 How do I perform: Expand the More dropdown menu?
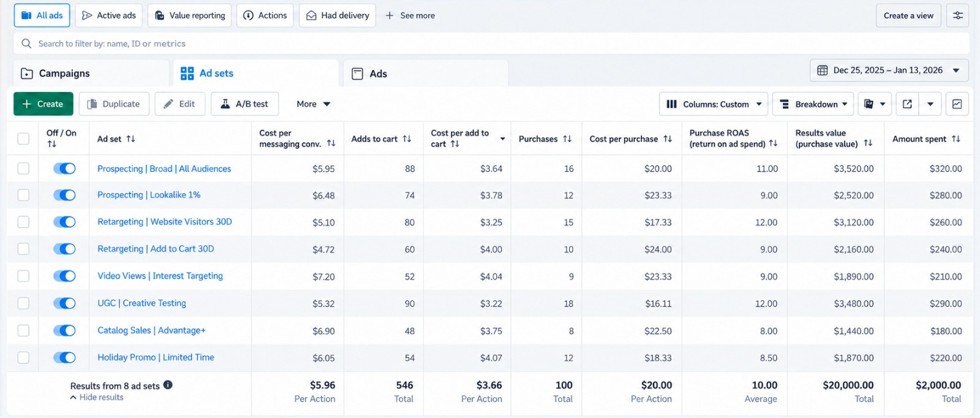point(313,104)
